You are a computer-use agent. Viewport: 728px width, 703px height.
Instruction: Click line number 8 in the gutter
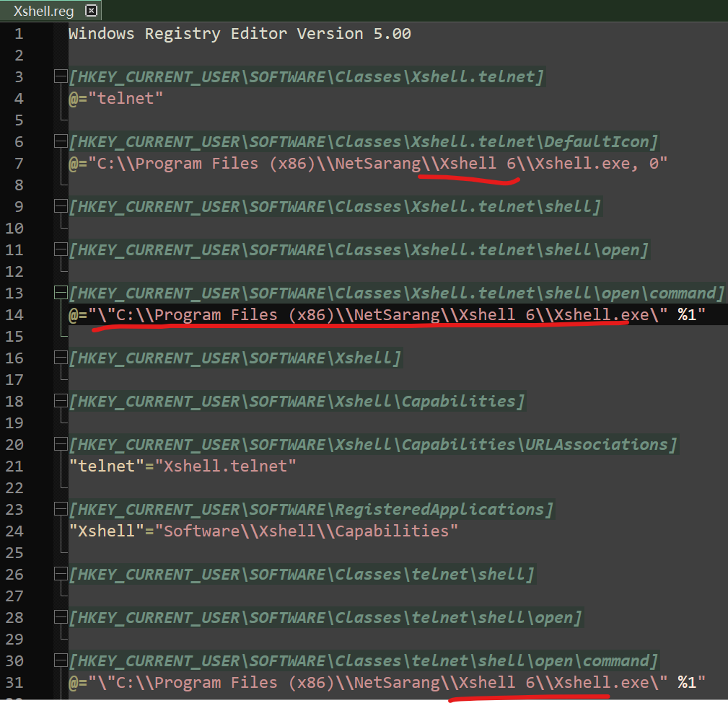click(x=19, y=185)
